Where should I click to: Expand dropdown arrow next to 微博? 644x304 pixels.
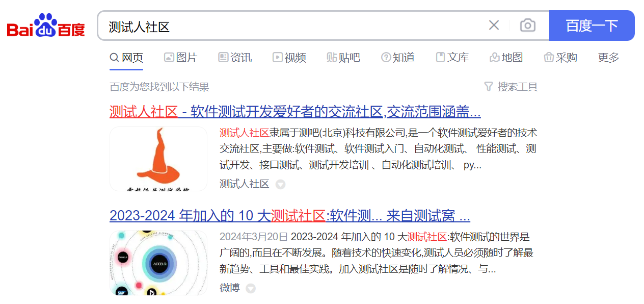click(251, 288)
